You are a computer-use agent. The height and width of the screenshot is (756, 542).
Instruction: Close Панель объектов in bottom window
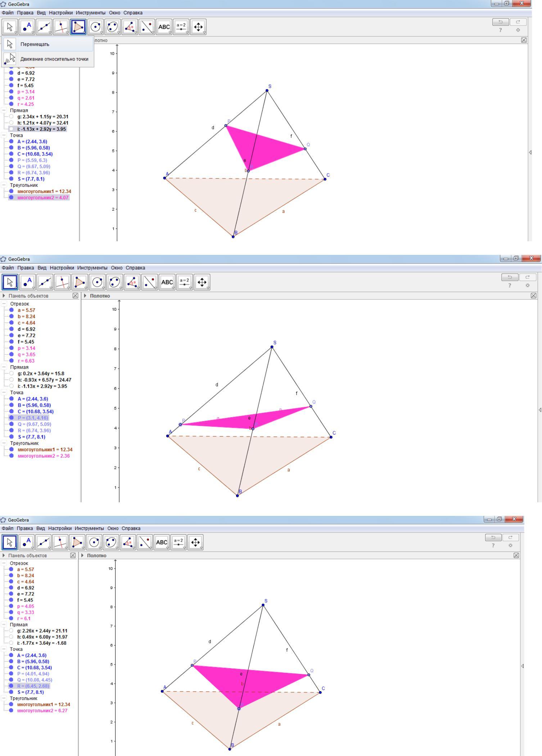tap(73, 555)
